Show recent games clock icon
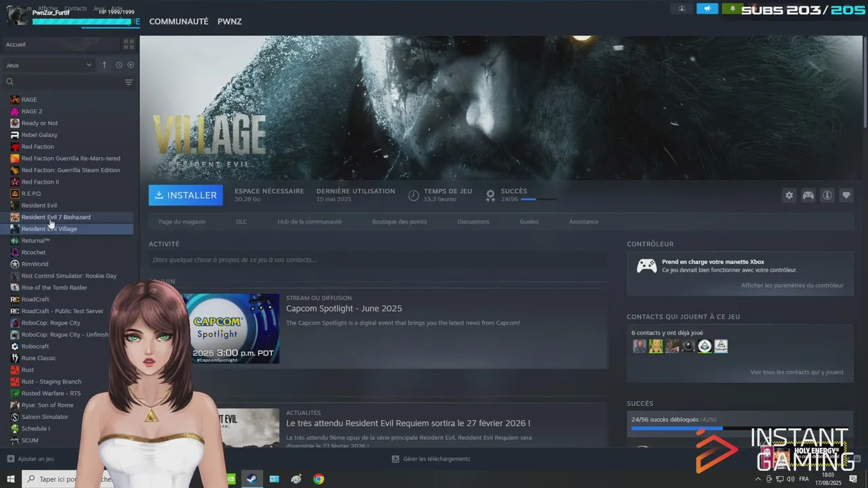868x488 pixels. (119, 65)
